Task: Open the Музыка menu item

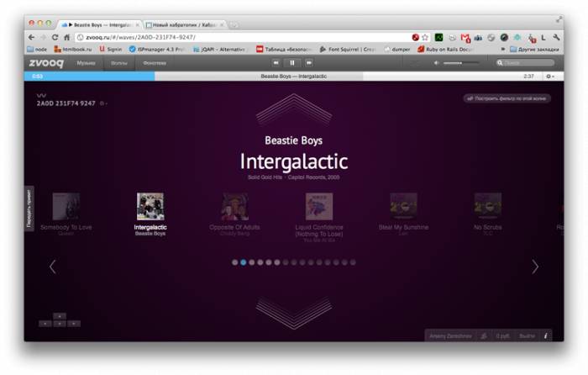Action: (86, 63)
